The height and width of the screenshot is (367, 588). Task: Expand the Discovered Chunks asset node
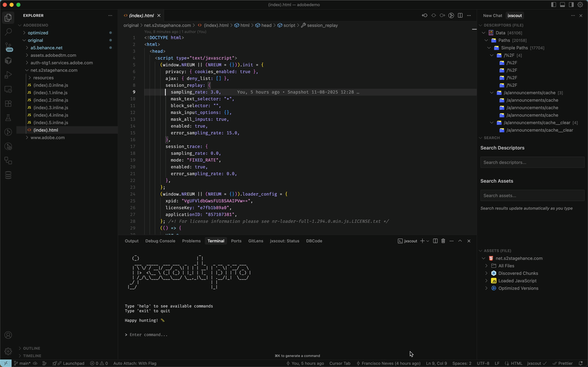click(x=486, y=273)
